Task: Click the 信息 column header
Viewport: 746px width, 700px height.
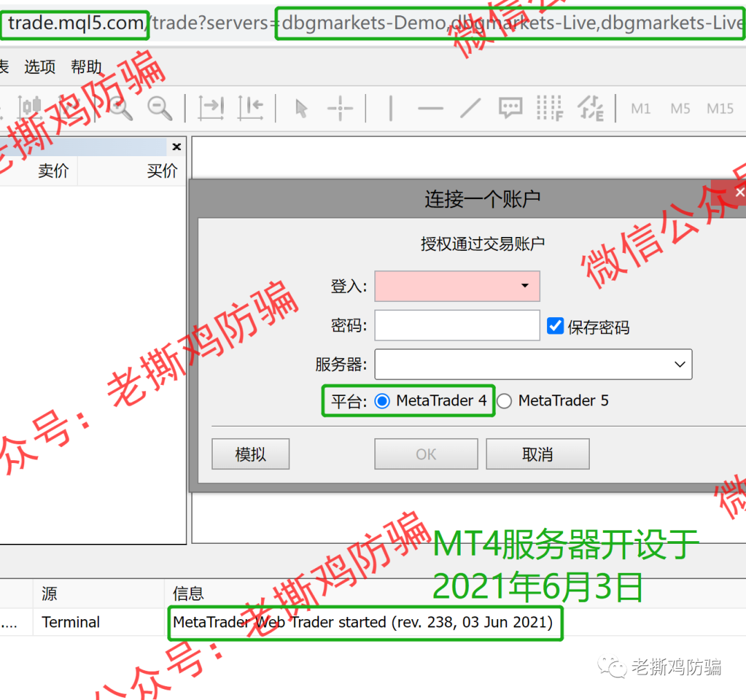Action: [x=188, y=594]
